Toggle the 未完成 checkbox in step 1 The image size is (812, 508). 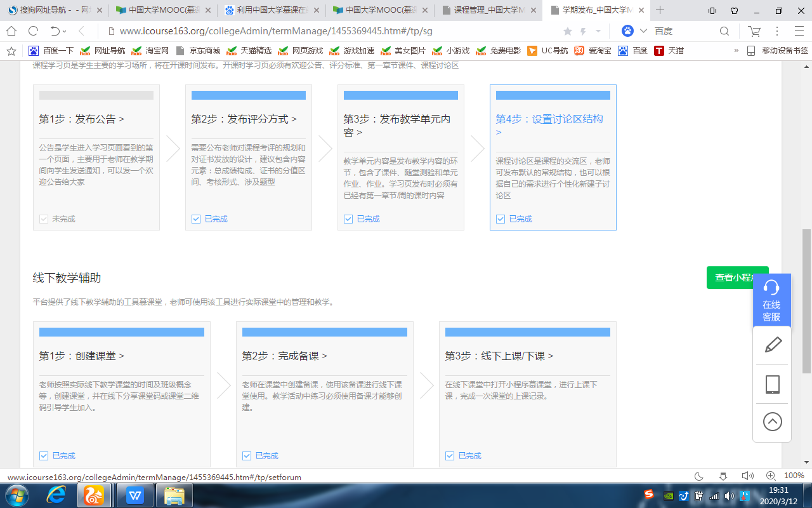(x=44, y=219)
